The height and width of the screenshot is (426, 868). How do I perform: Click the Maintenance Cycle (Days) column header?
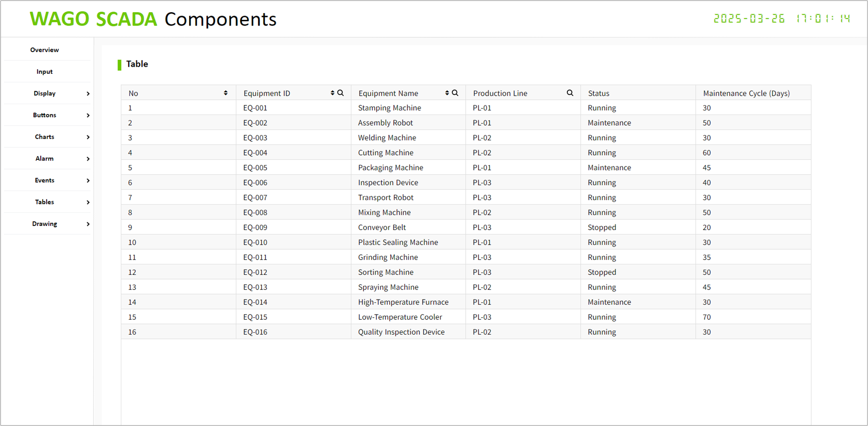coord(746,93)
